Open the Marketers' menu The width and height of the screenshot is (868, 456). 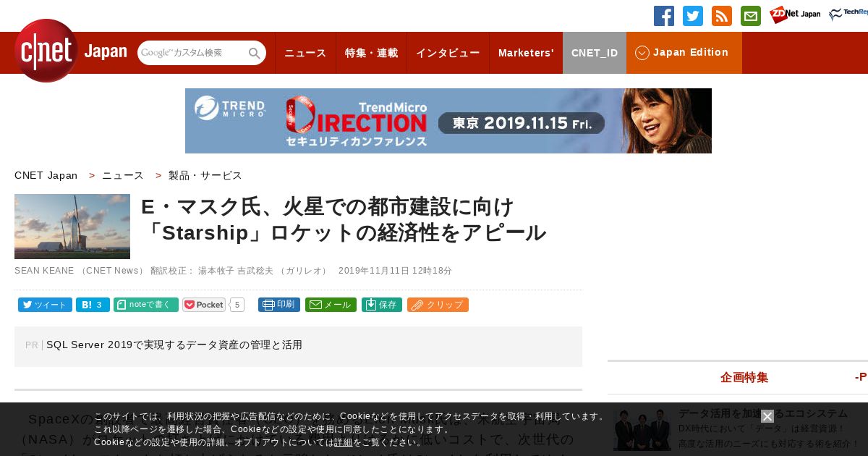click(x=526, y=53)
